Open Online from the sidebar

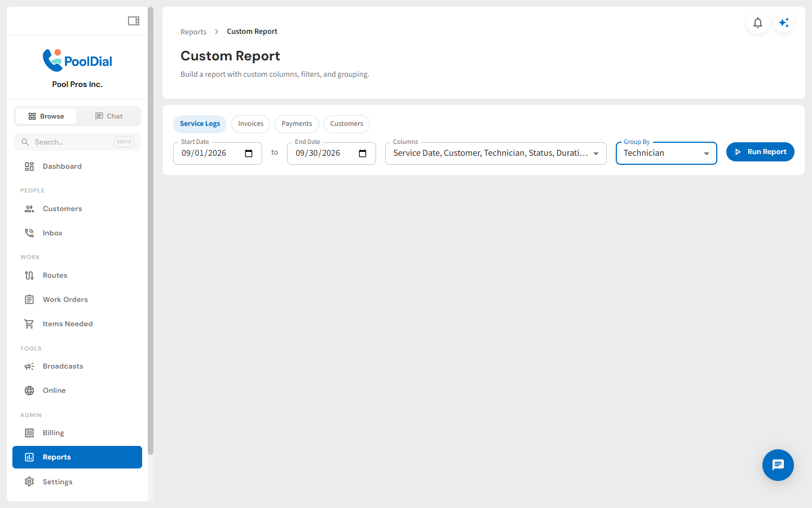77,391
